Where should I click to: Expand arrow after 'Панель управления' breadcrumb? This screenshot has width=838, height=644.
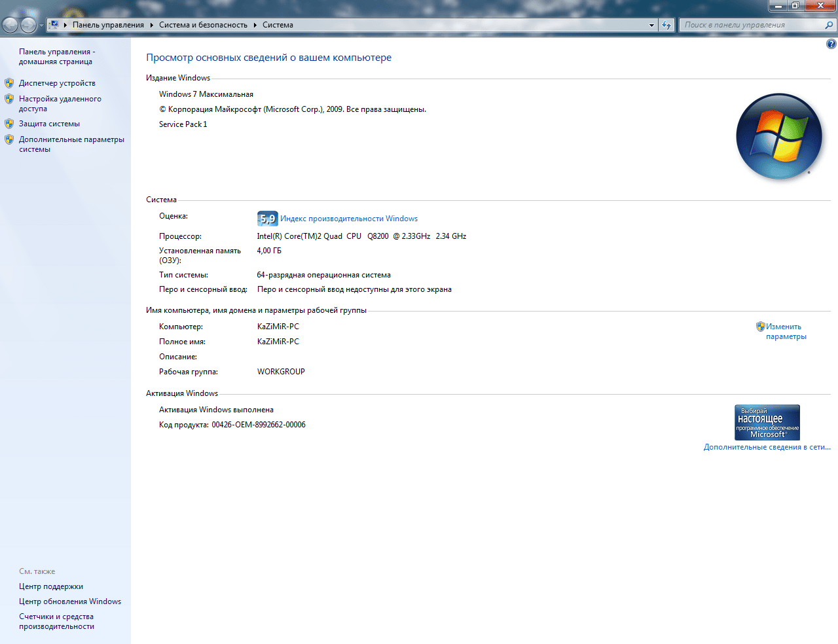tap(151, 25)
